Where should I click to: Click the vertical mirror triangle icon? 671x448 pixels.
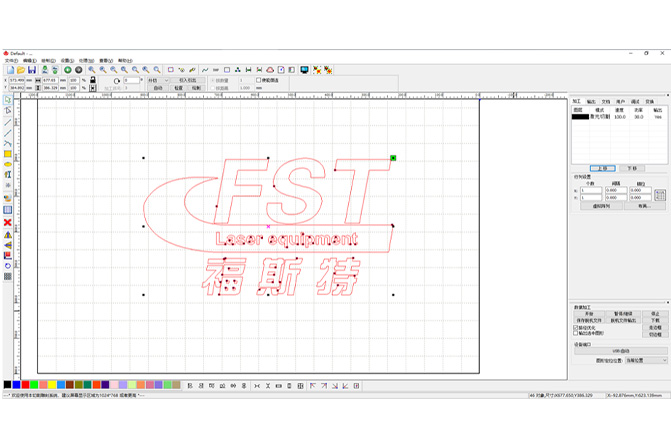(x=8, y=245)
